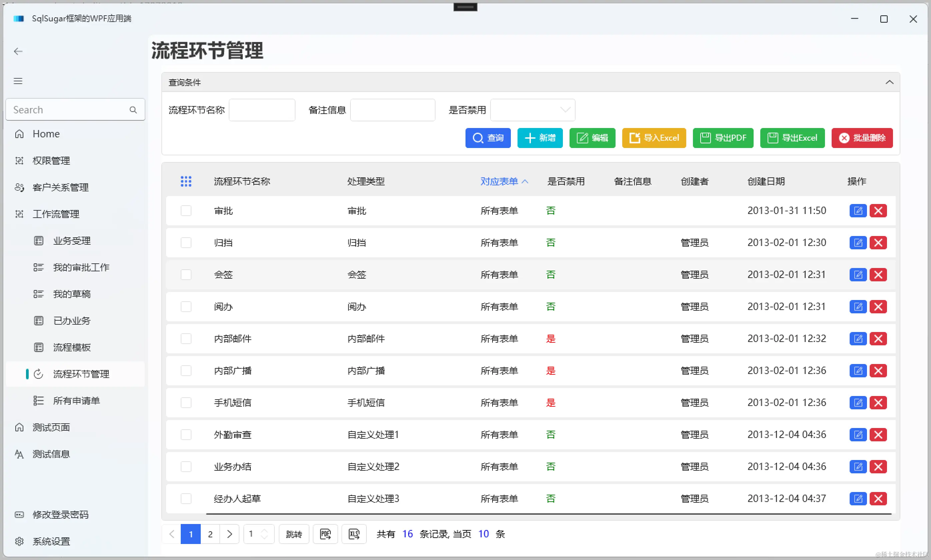Click the PDF export icon in pagination bar
Screen dimensions: 931x560
325,534
